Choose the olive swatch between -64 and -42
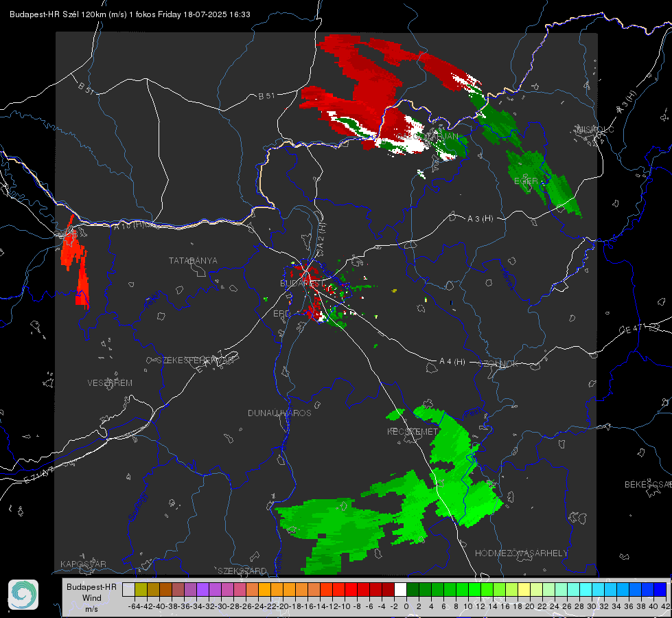Screen dimensions: 672x618 click(141, 589)
